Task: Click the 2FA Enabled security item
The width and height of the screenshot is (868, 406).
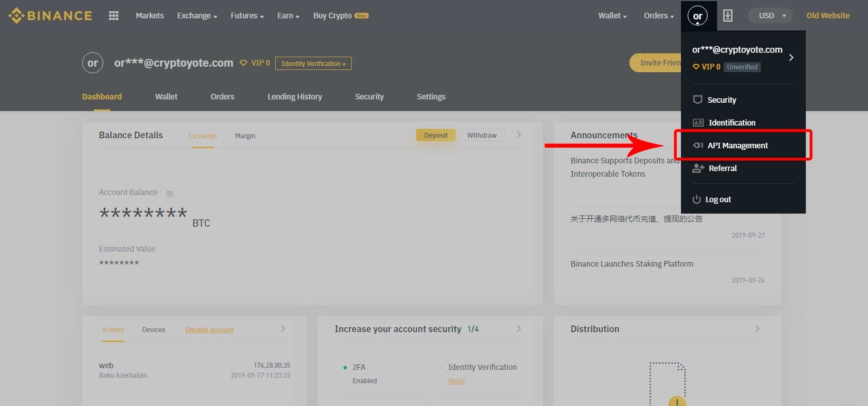Action: coord(365,374)
